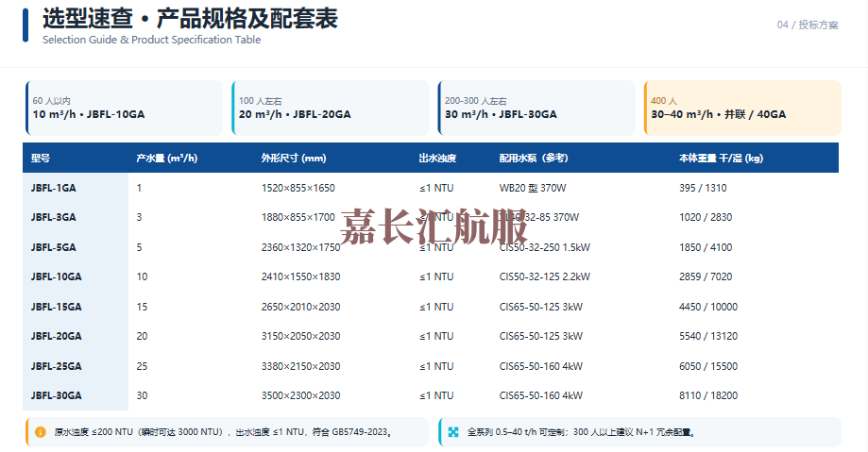This screenshot has height=452, width=868.
Task: Click weight cell 5540 / 13120
Action: click(x=708, y=336)
